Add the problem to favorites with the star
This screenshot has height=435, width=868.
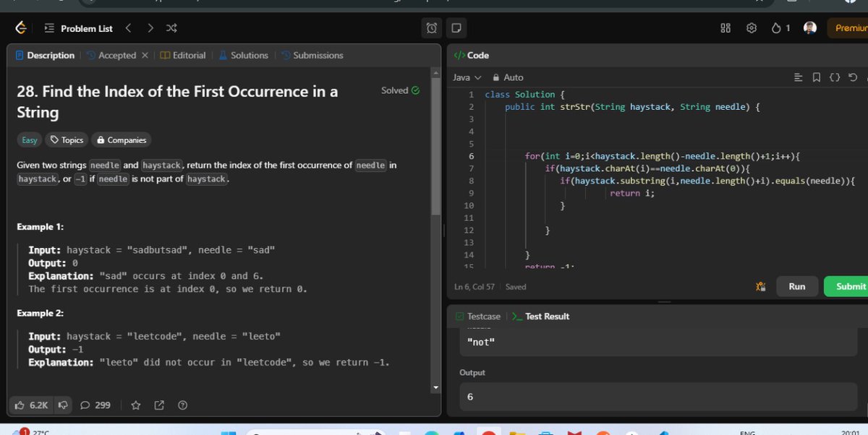[135, 405]
